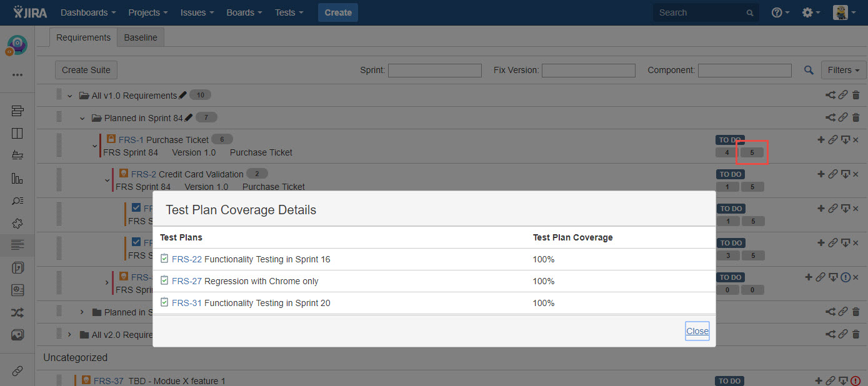
Task: Click the magnifier icon beside Component field
Action: [809, 71]
